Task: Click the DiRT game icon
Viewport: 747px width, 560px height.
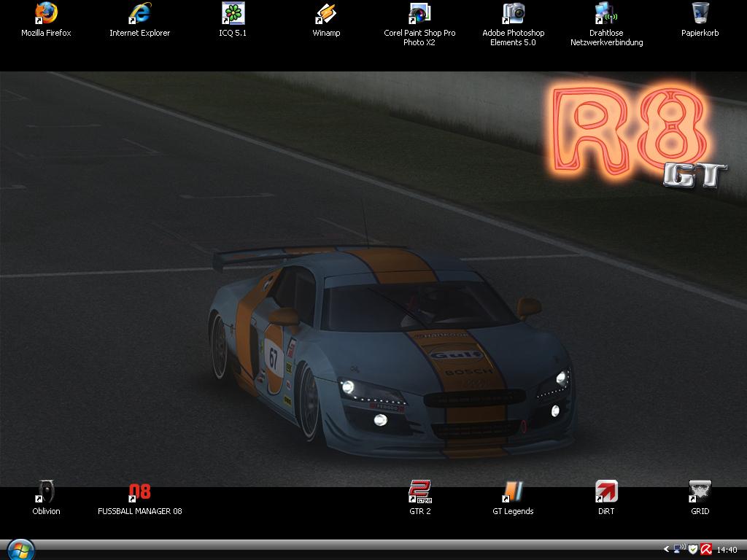Action: point(606,492)
